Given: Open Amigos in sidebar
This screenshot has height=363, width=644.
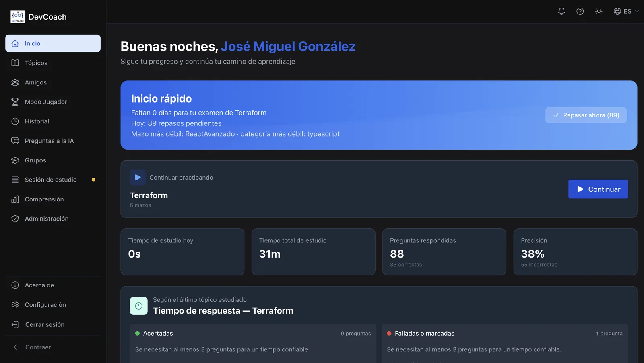Looking at the screenshot, I should click(x=53, y=82).
